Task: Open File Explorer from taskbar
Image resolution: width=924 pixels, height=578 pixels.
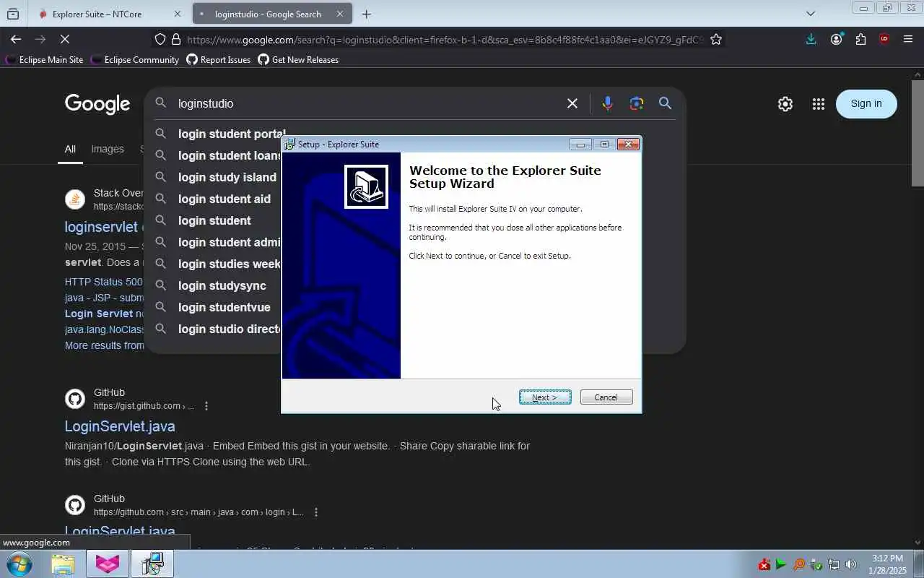Action: click(63, 564)
